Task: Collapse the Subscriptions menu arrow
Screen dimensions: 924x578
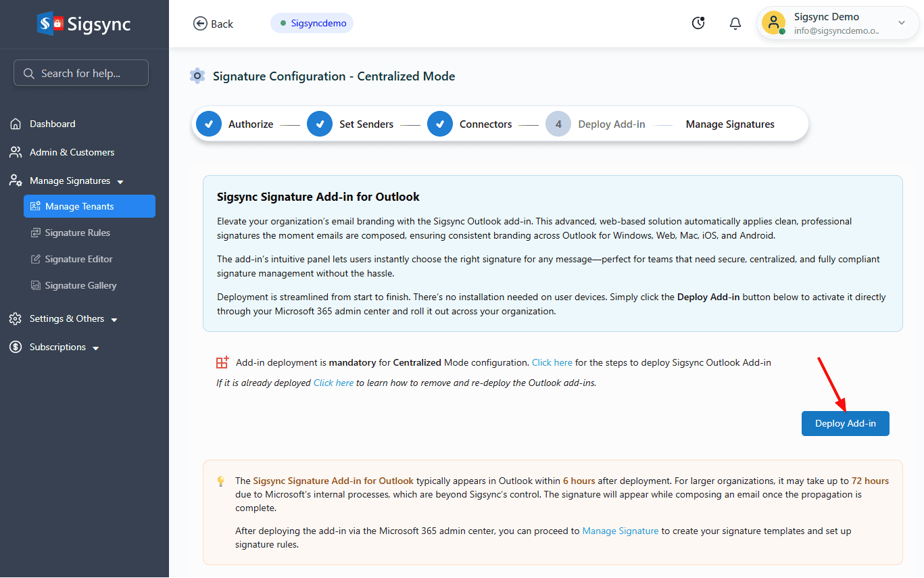Action: (x=96, y=348)
